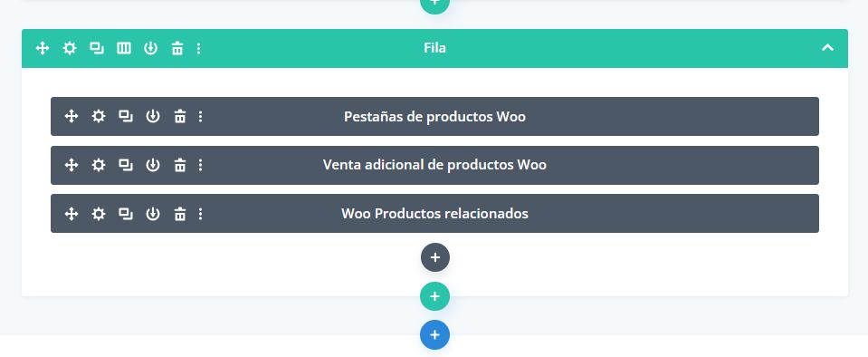Save the Fila row to library
868x357 pixels.
click(x=150, y=48)
